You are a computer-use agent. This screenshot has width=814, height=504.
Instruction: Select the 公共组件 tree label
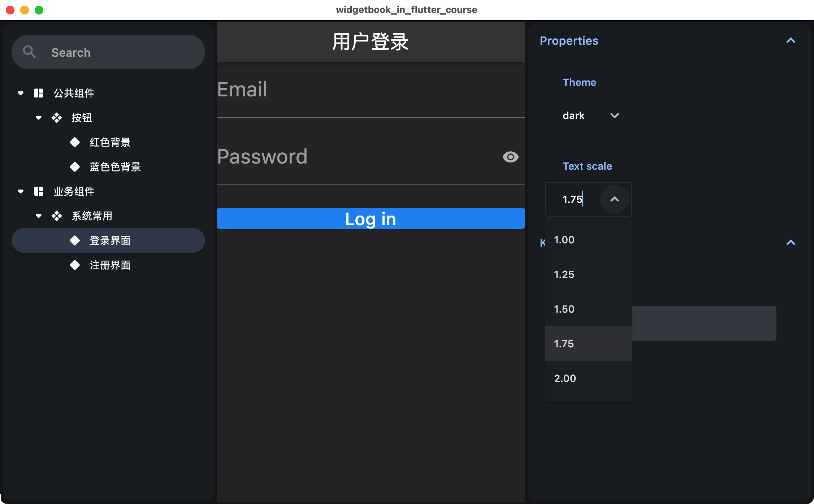pyautogui.click(x=74, y=93)
